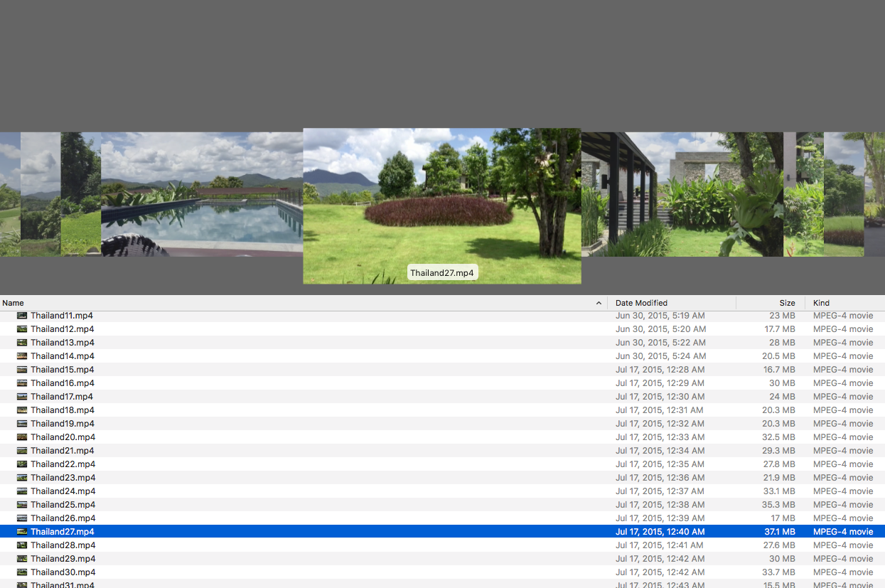Click the date Jul 17, 2015, 12:37 AM
The width and height of the screenshot is (885, 588).
point(660,491)
